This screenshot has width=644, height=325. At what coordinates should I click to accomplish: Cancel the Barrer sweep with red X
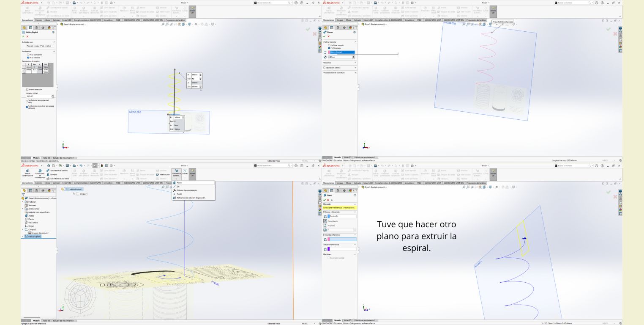[329, 36]
